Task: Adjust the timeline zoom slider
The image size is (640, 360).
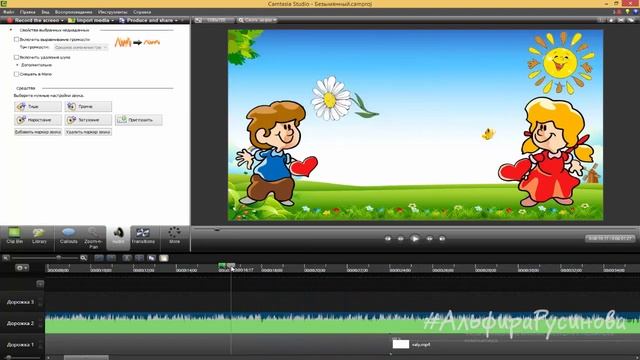Action: [x=58, y=258]
